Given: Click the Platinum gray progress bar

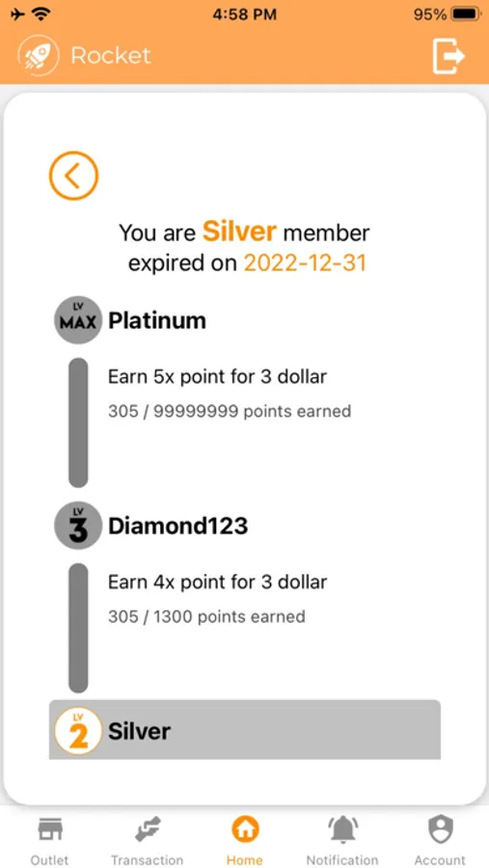Looking at the screenshot, I should coord(78,423).
